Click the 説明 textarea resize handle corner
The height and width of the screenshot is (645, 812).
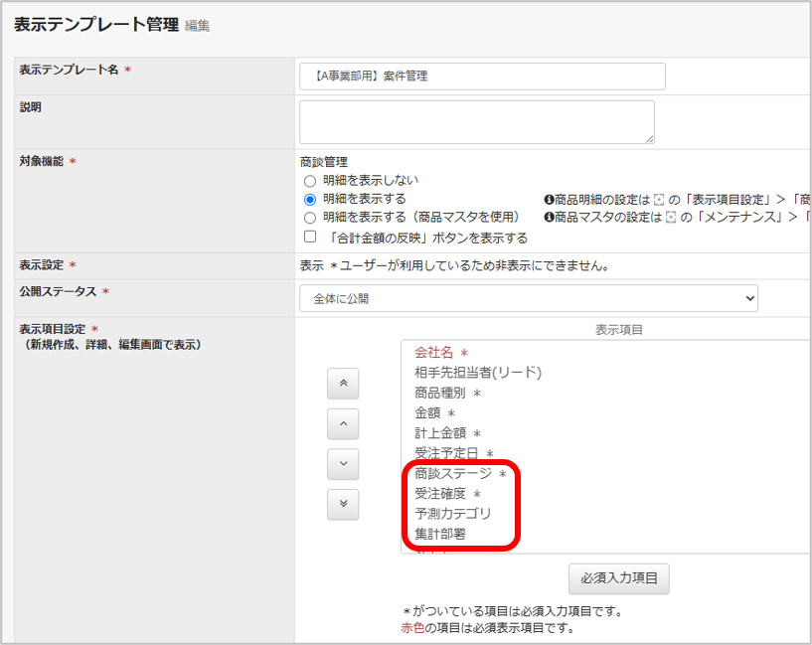pyautogui.click(x=650, y=139)
